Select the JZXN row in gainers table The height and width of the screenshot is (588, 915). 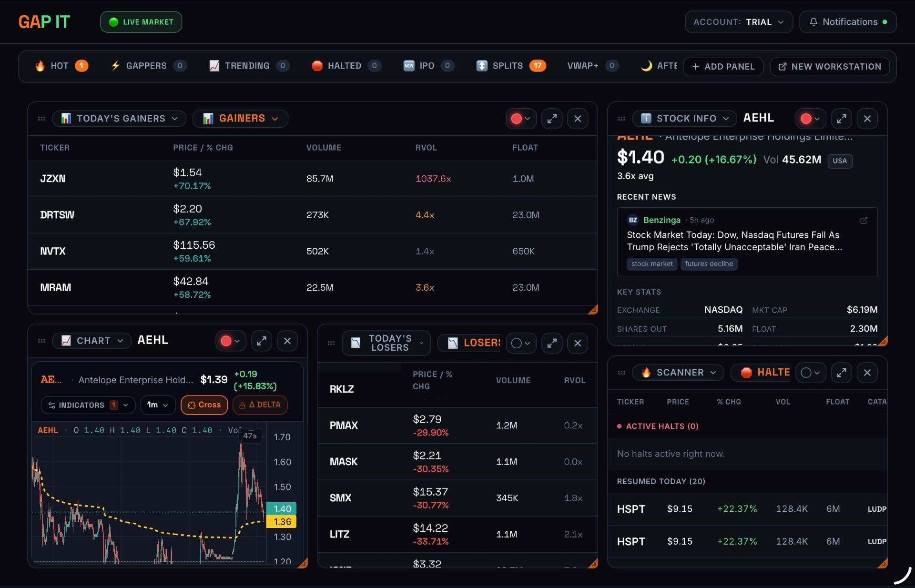click(313, 179)
